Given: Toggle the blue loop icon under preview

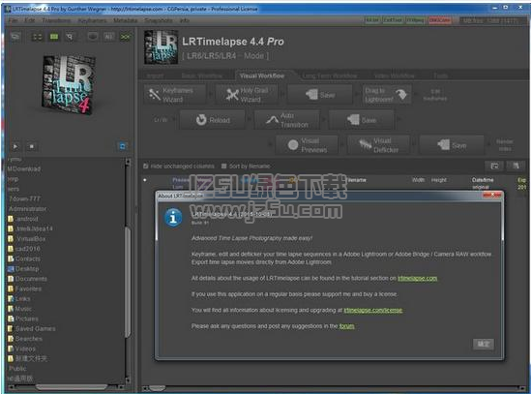Looking at the screenshot, I should [123, 146].
